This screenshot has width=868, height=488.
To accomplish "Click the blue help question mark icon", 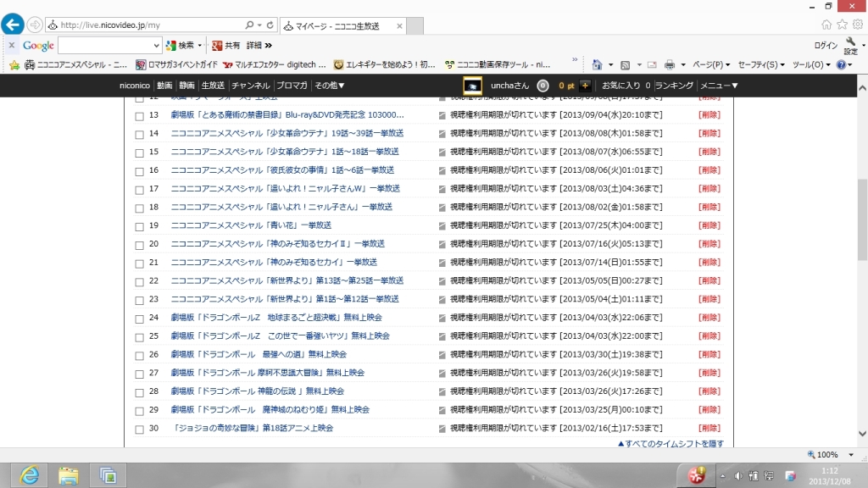I will (x=842, y=64).
